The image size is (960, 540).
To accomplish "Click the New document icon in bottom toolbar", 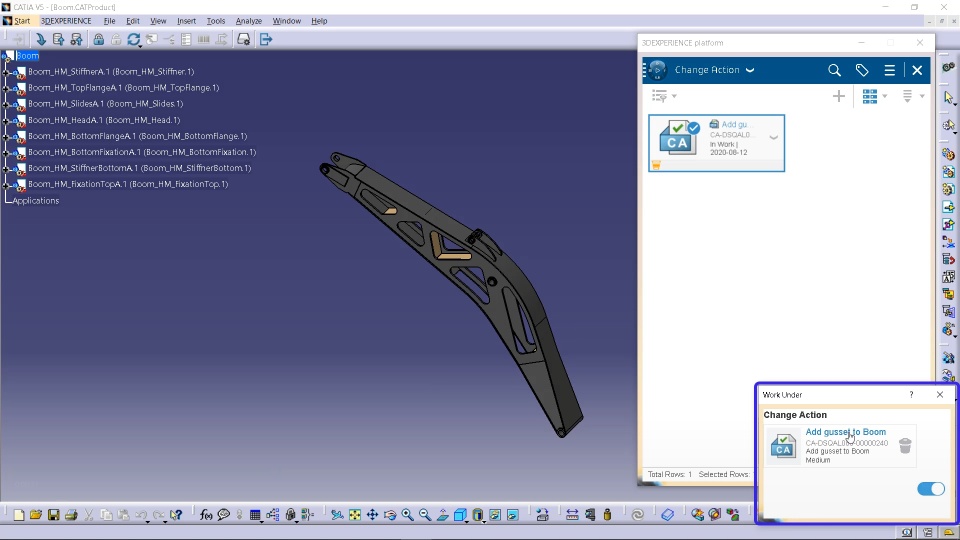I will pos(19,515).
